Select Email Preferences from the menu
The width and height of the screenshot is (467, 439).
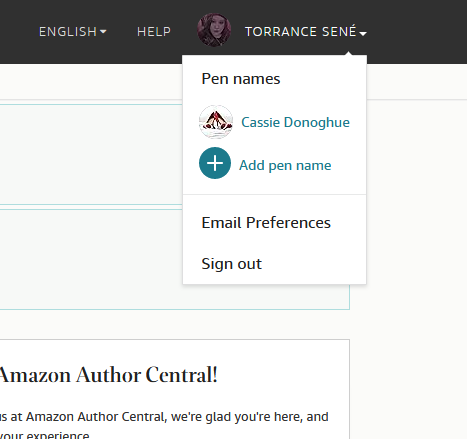pyautogui.click(x=266, y=223)
